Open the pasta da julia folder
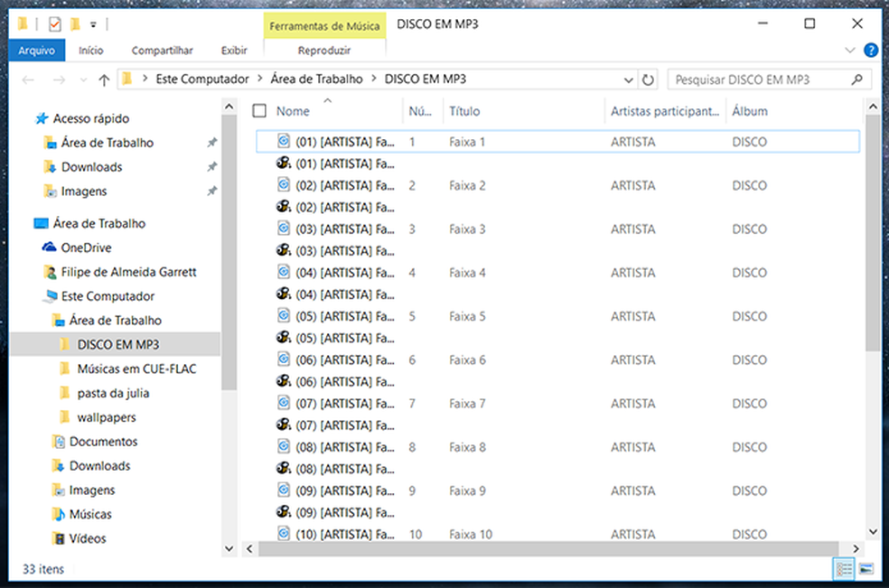The width and height of the screenshot is (889, 588). 114,393
